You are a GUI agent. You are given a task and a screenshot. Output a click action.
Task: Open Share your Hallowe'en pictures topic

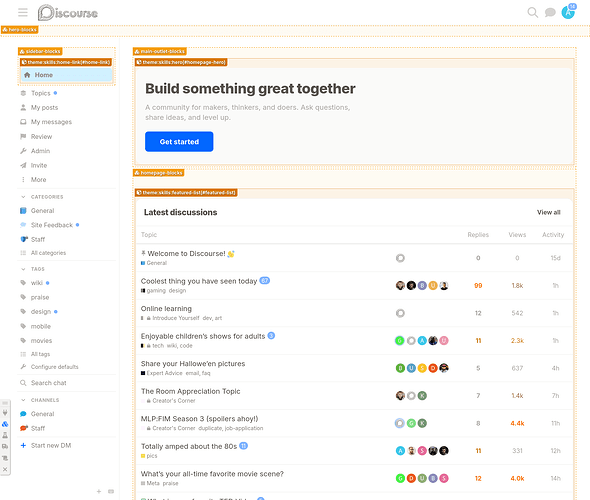(193, 363)
